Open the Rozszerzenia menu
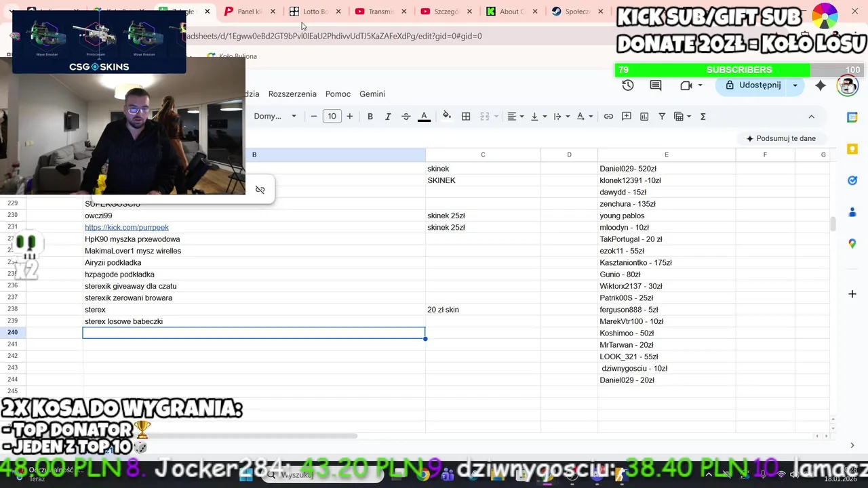The width and height of the screenshot is (868, 488). coord(292,94)
